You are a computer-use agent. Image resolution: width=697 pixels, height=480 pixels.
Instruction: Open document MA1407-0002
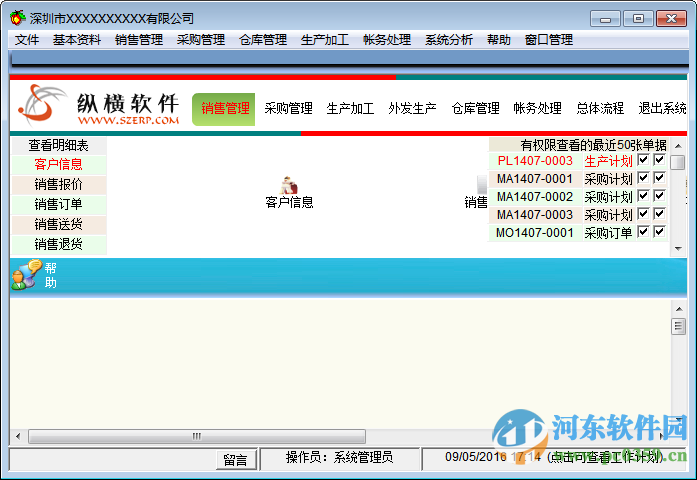tap(535, 197)
